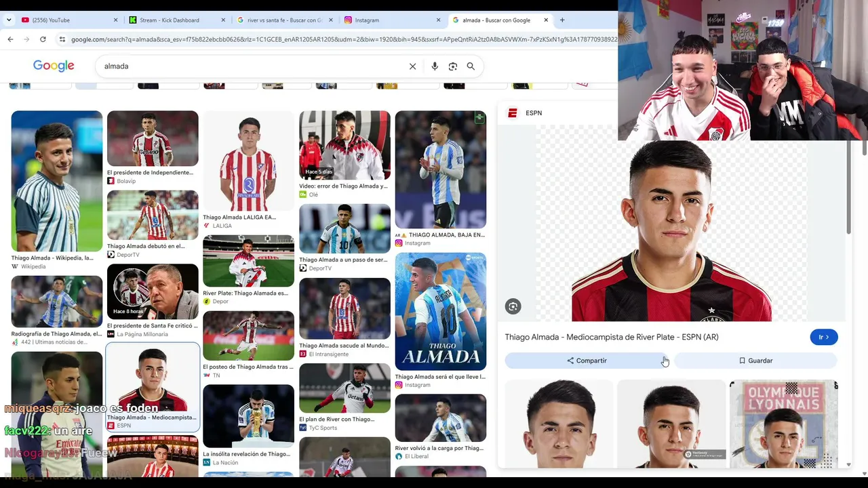
Task: Go forward to the next page
Action: click(x=26, y=39)
